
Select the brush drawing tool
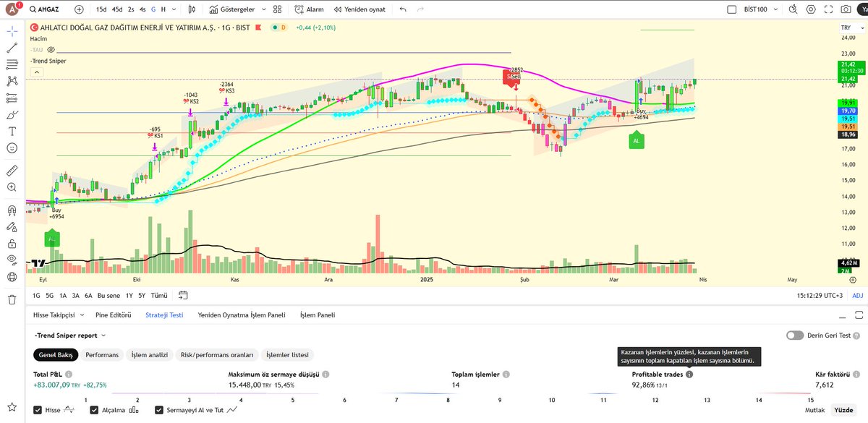pyautogui.click(x=12, y=114)
